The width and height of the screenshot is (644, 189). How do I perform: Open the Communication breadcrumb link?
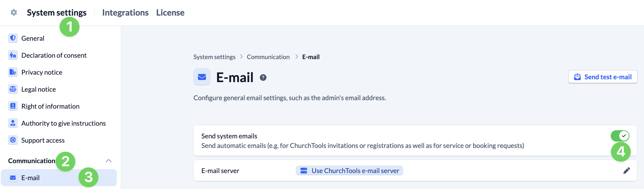pos(268,57)
